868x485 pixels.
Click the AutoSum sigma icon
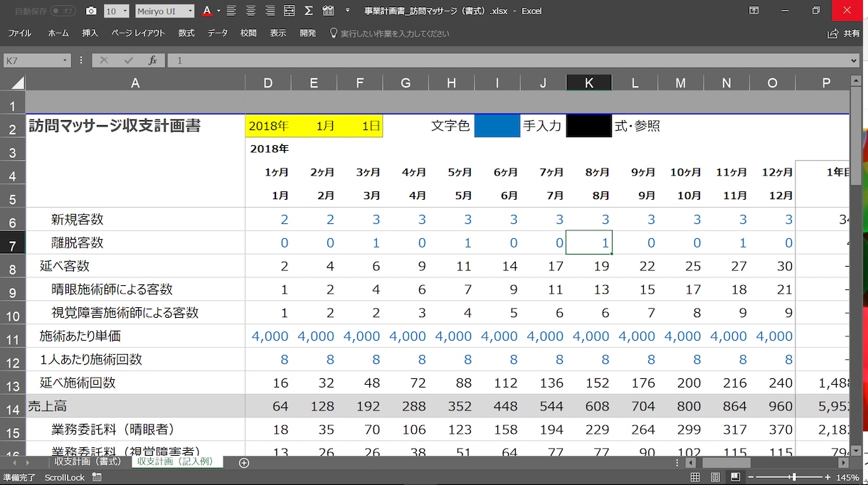click(x=308, y=11)
